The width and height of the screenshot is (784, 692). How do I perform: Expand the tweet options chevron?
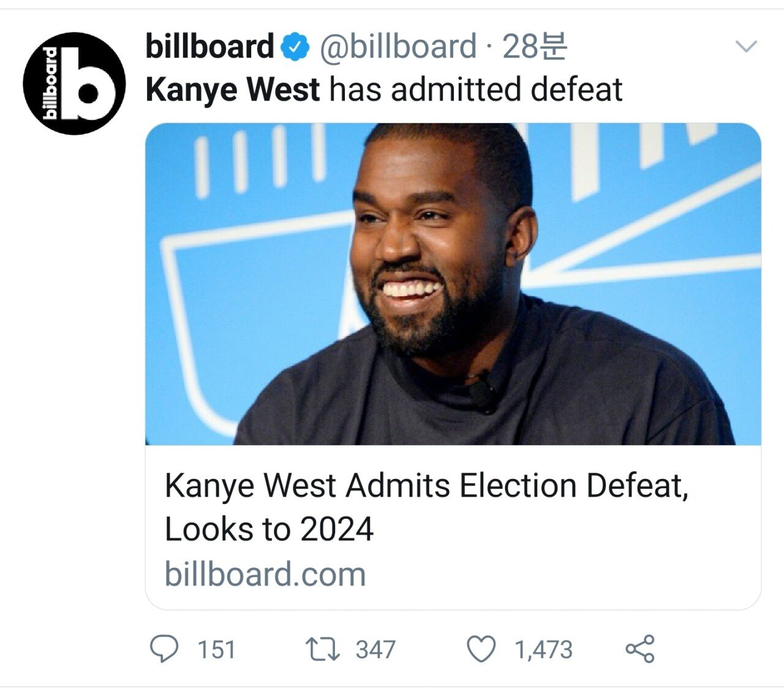(x=745, y=47)
